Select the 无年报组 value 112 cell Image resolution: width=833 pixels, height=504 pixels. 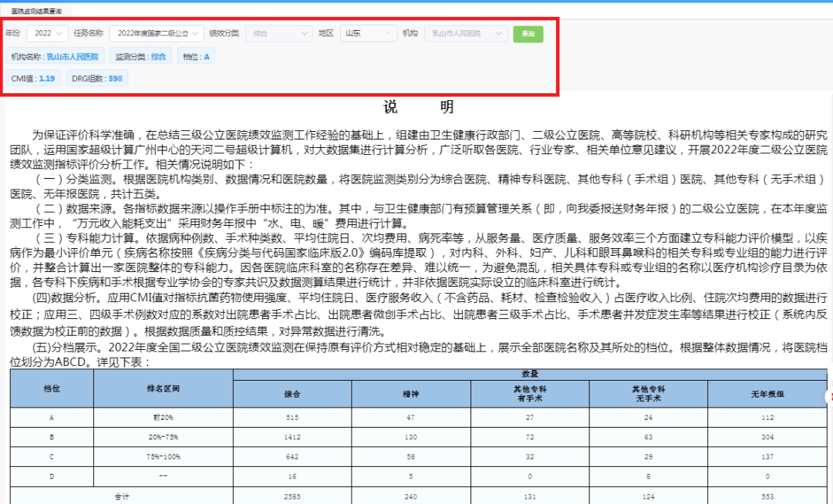[767, 418]
